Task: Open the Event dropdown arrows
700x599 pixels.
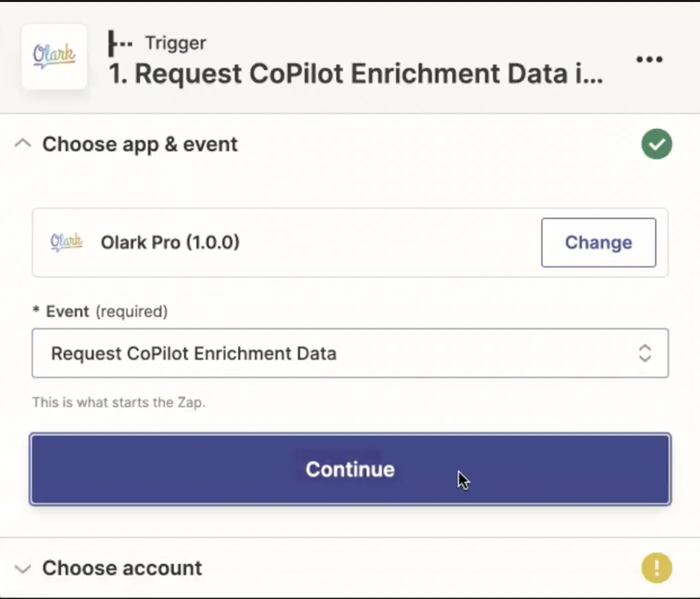Action: click(x=645, y=353)
